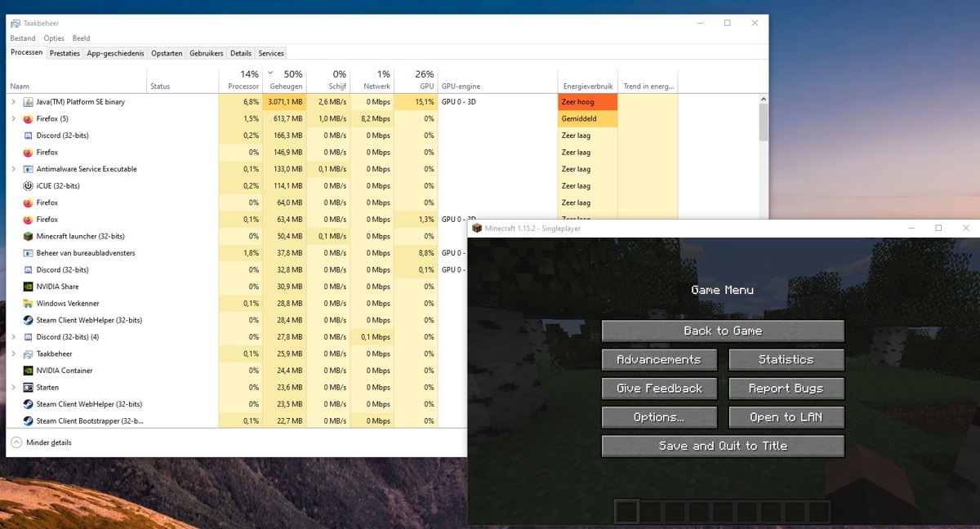Sort by the Energieverbruik column header
Image resolution: width=980 pixels, height=529 pixels.
pos(588,80)
